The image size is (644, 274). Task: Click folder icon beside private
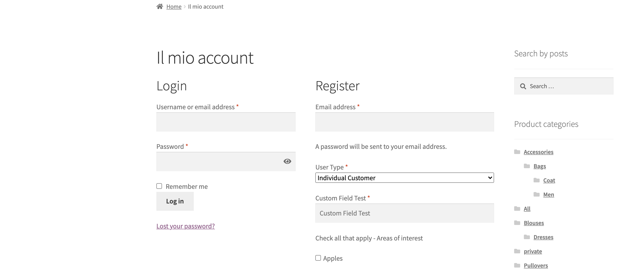coord(517,251)
